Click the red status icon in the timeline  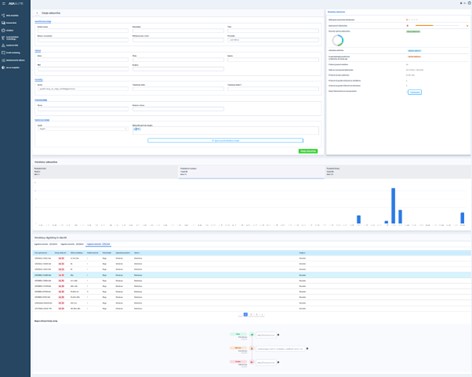252,362
